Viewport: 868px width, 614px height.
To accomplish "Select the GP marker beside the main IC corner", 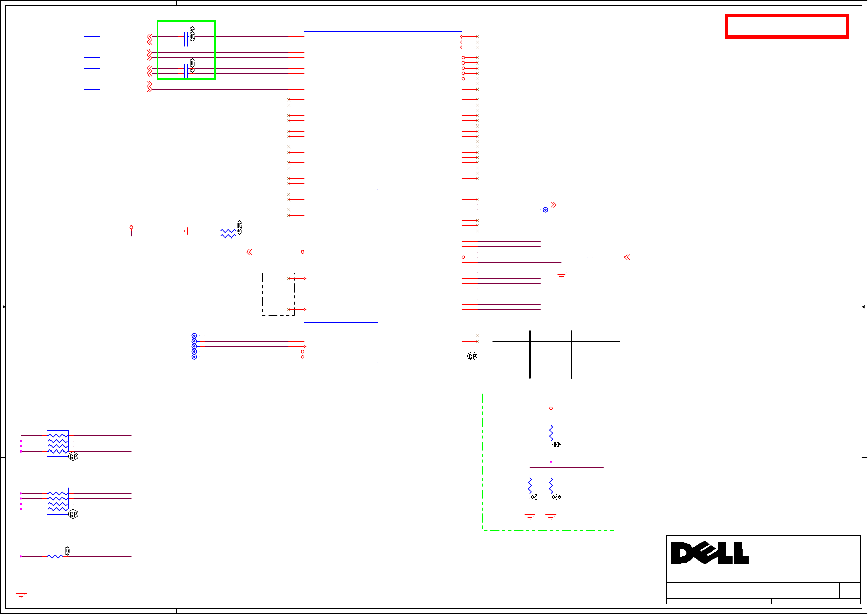I will [472, 356].
